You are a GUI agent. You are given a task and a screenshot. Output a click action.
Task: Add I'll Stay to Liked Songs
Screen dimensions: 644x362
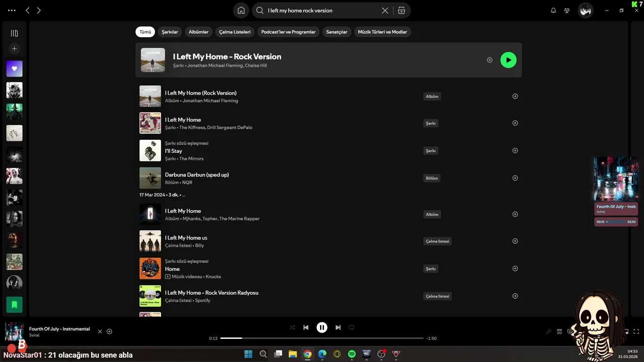[x=515, y=150]
